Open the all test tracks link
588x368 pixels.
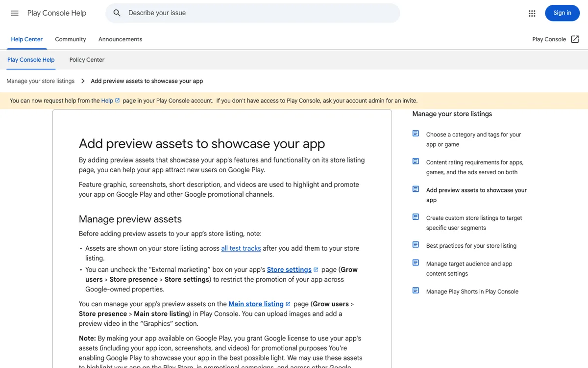point(241,248)
